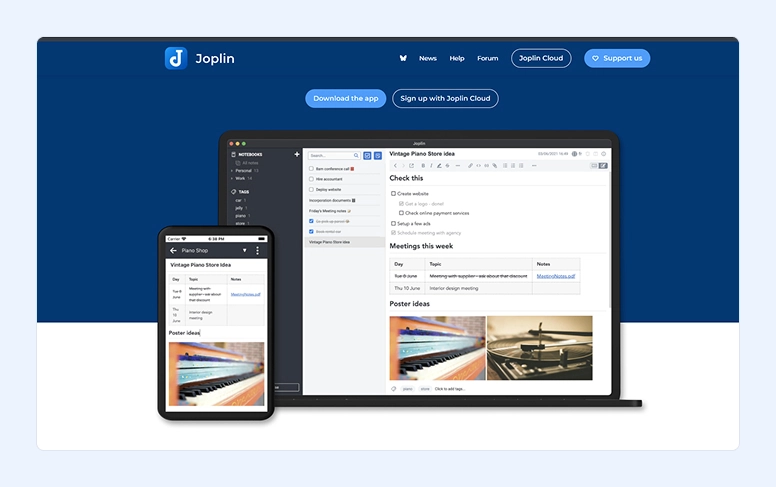Click the bulleted list toolbar icon
This screenshot has width=776, height=487.
(505, 166)
